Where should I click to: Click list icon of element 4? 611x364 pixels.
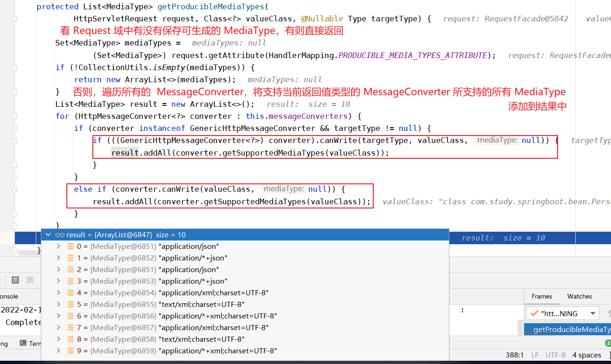(x=71, y=293)
